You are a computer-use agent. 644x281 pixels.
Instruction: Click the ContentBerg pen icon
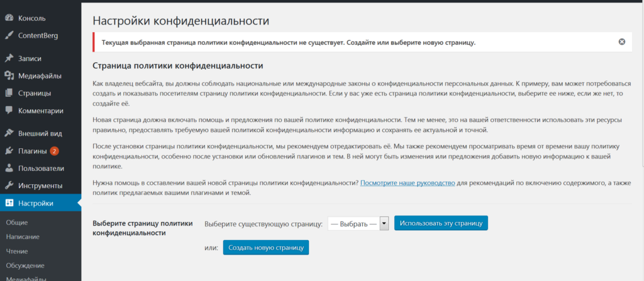click(9, 35)
